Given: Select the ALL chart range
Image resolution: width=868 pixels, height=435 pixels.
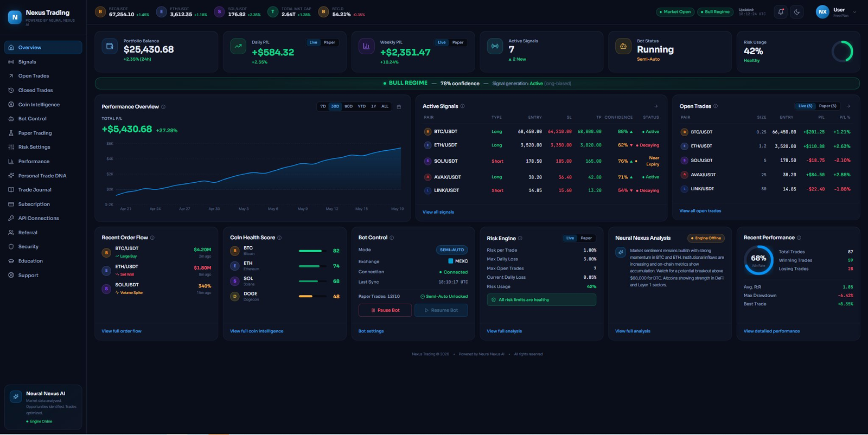Looking at the screenshot, I should click(385, 106).
